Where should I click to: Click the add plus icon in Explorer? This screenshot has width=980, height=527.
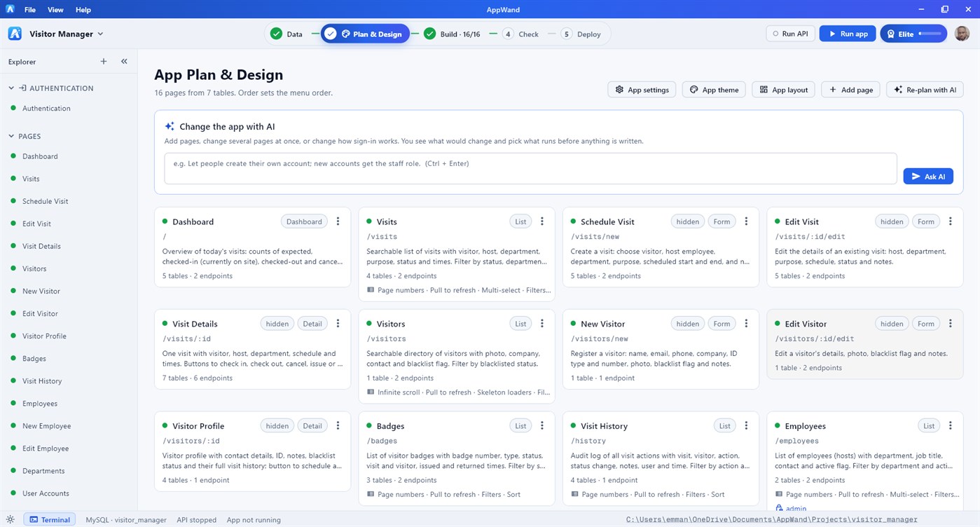(x=104, y=62)
